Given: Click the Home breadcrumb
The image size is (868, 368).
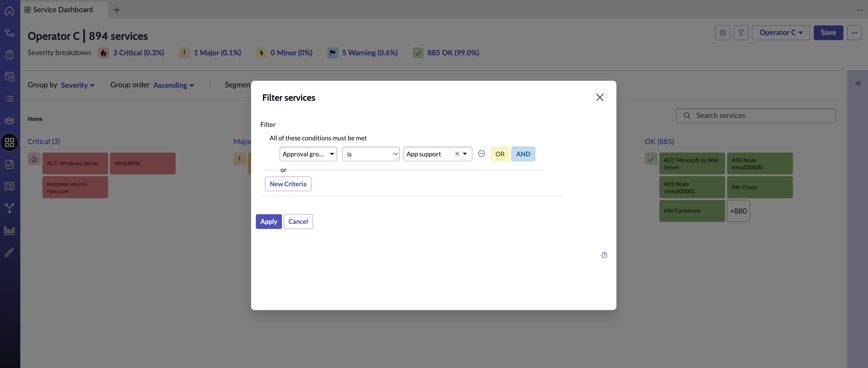Looking at the screenshot, I should tap(35, 119).
